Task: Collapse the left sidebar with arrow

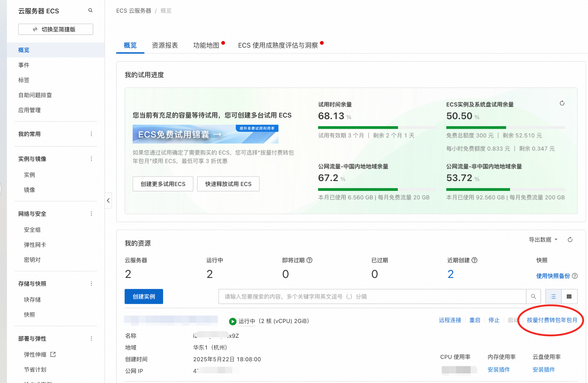Action: point(108,201)
